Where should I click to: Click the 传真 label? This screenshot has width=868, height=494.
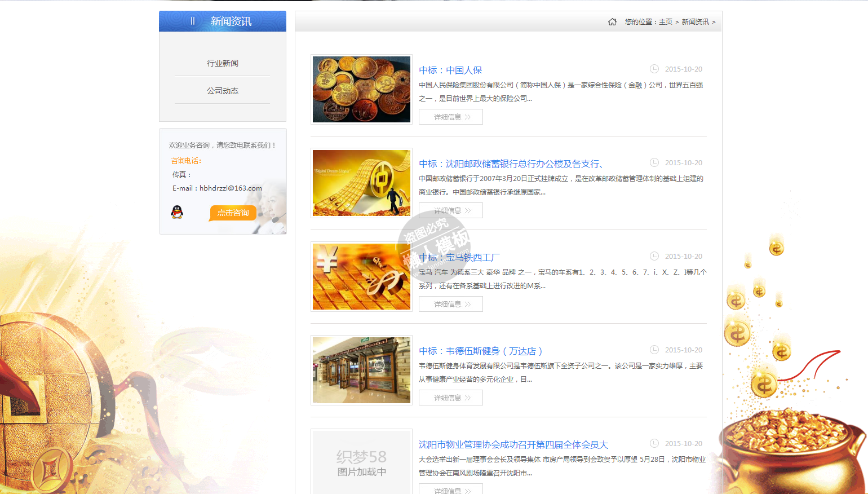click(181, 175)
